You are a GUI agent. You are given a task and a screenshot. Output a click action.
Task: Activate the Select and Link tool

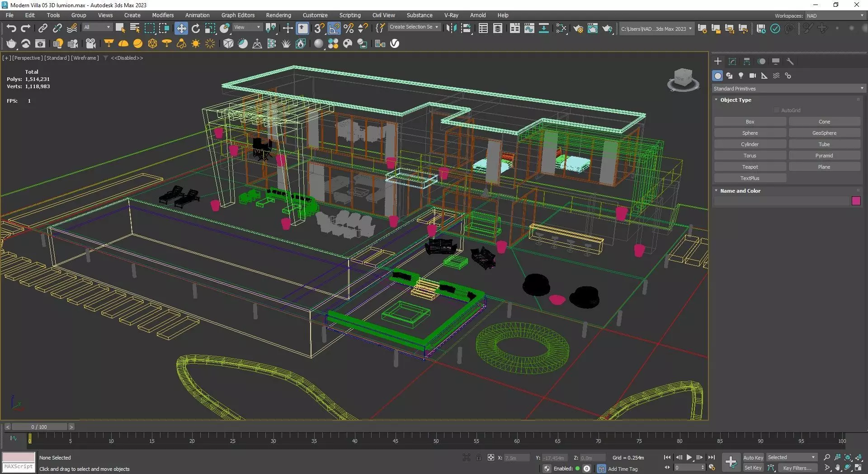42,28
